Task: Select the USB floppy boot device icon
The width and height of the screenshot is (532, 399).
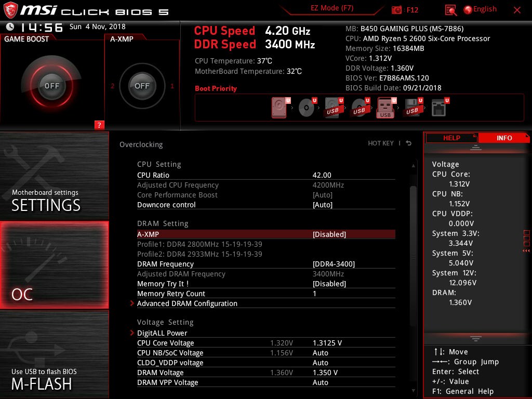Action: pos(413,108)
